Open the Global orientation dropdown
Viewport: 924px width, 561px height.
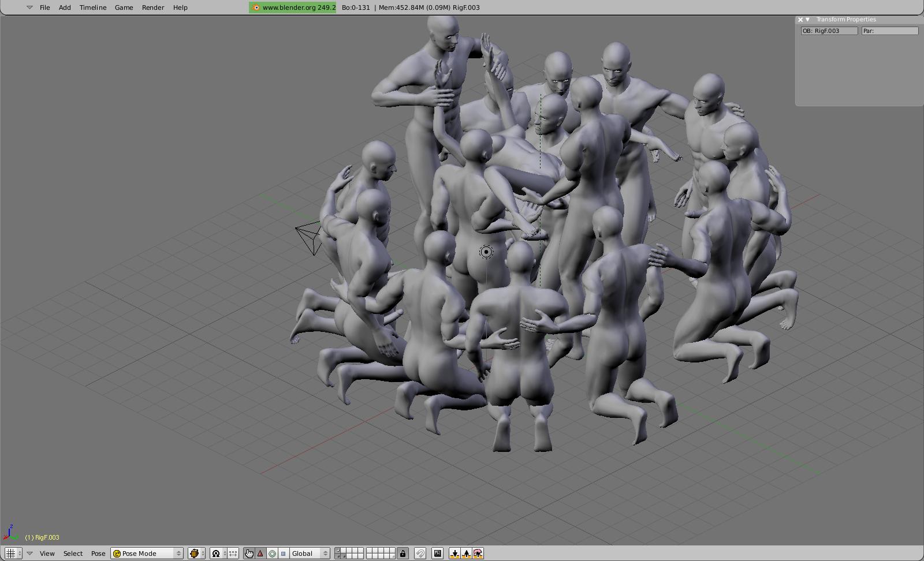[x=310, y=553]
